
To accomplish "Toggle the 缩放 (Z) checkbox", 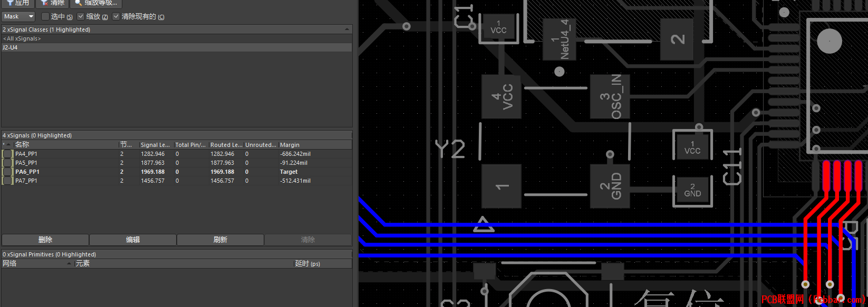I will pyautogui.click(x=81, y=17).
